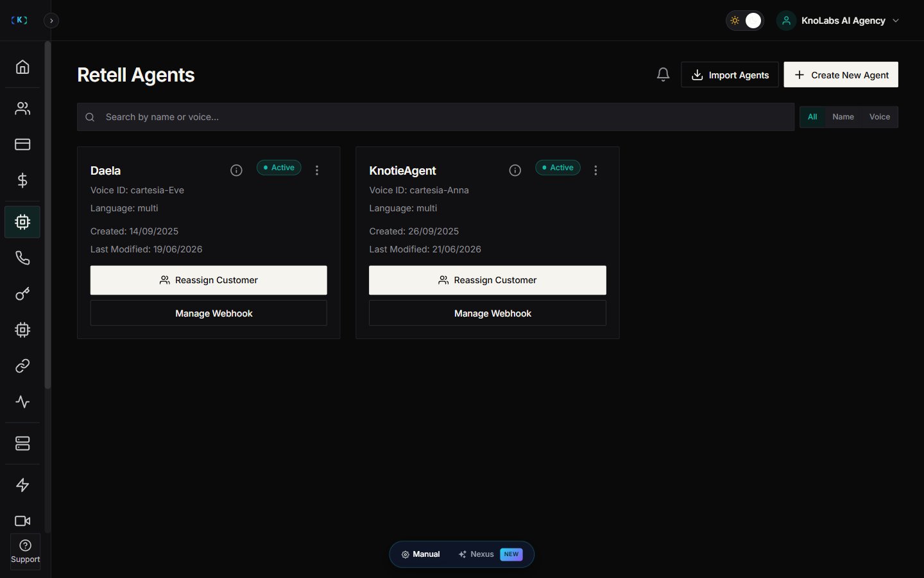Focus the Search by name or voice field

click(436, 117)
